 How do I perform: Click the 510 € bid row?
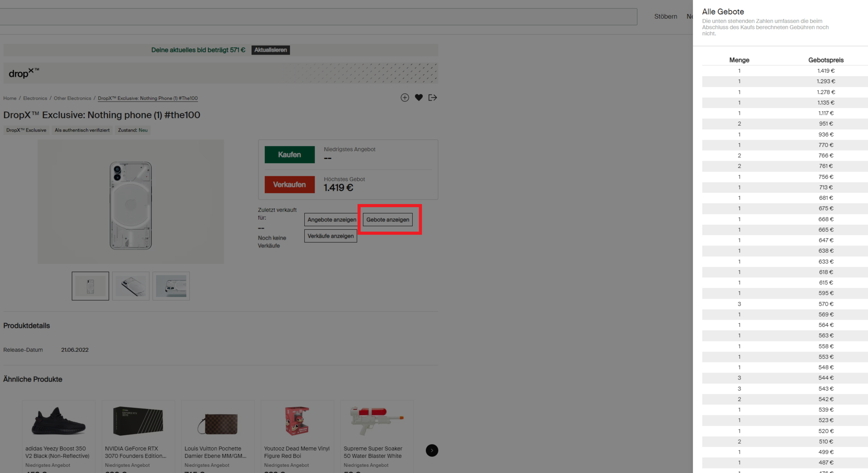click(x=785, y=441)
